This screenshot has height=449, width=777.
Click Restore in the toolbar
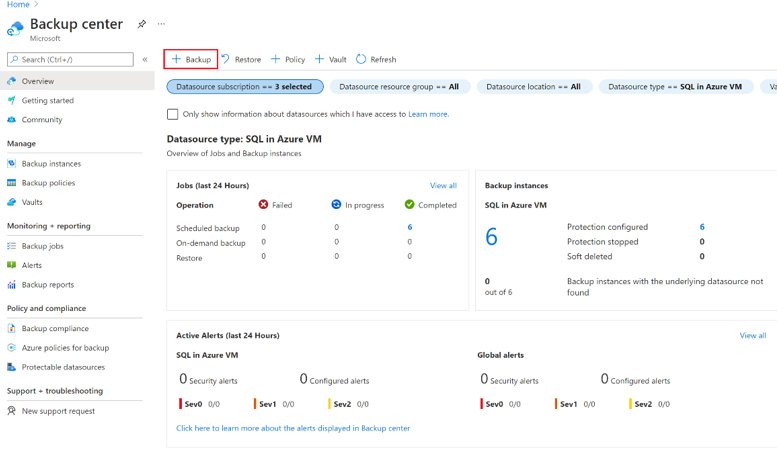coord(241,59)
